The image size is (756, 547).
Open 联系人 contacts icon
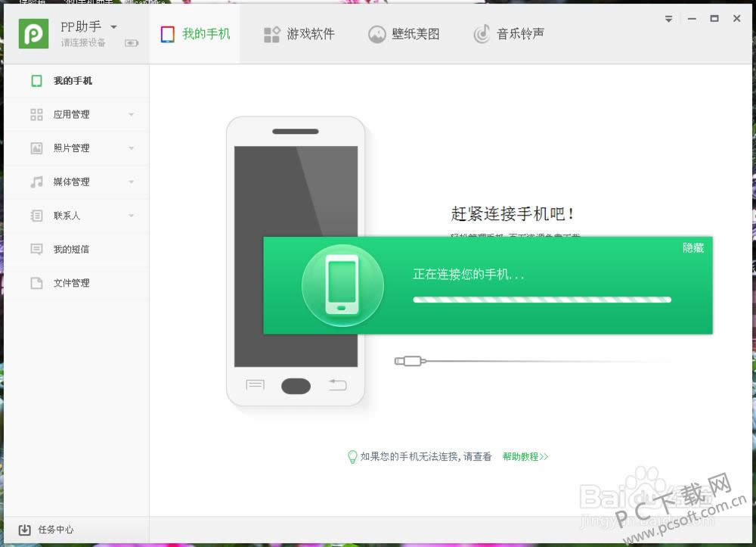(36, 215)
